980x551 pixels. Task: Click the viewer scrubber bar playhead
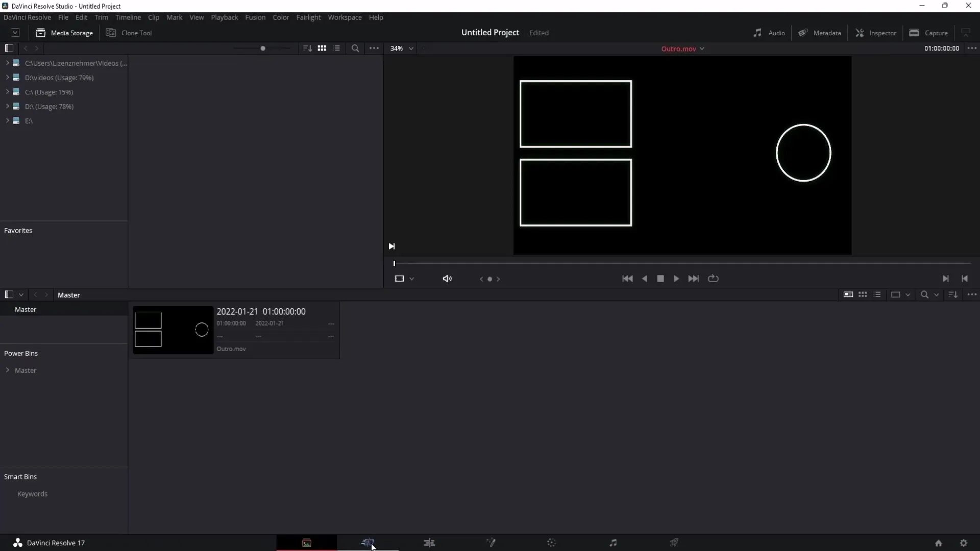coord(394,263)
